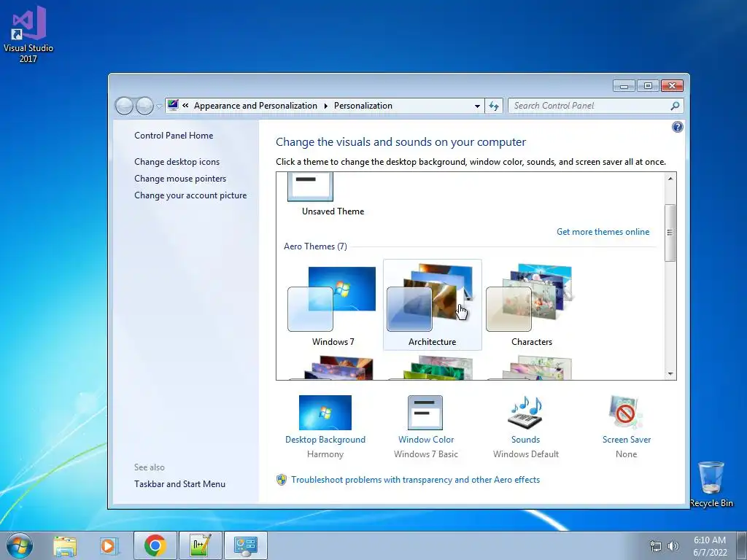Open Change mouse pointers link
747x560 pixels.
pyautogui.click(x=180, y=179)
